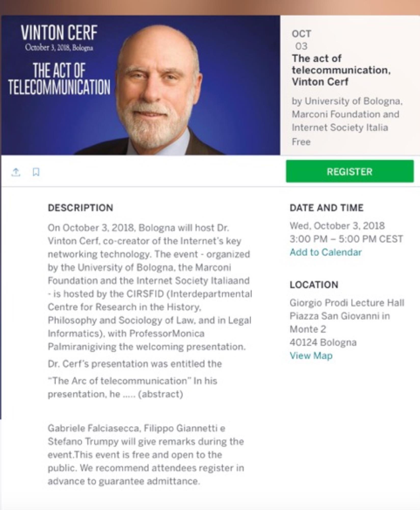Screen dimensions: 420x510
Task: Click the '40124 Bologna' address line
Action: point(323,342)
